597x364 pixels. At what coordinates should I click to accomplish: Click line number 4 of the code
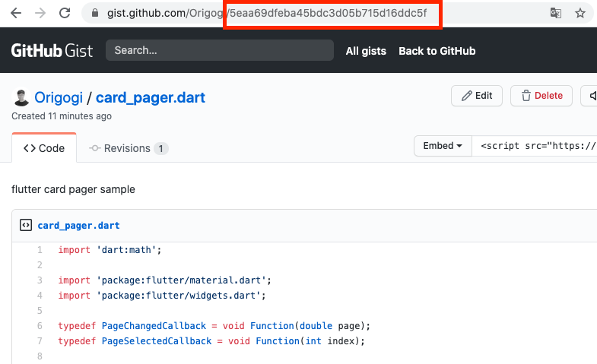click(40, 296)
